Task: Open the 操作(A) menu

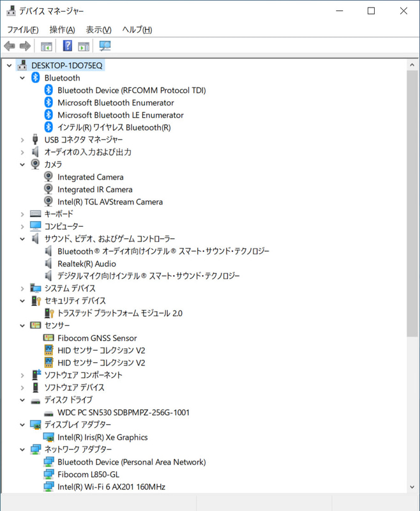Action: coord(62,29)
